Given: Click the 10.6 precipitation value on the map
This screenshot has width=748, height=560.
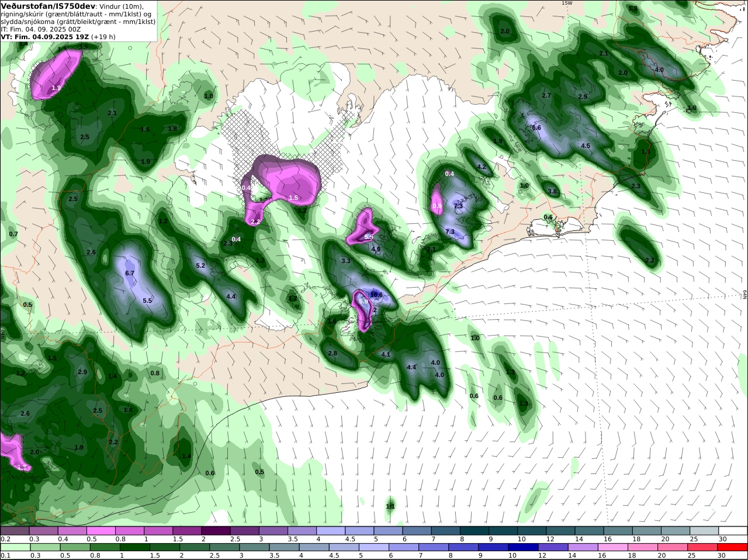Looking at the screenshot, I should pyautogui.click(x=376, y=295).
